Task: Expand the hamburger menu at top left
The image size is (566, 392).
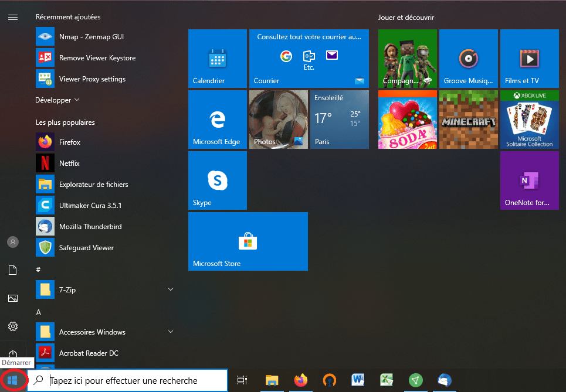Action: [x=13, y=18]
